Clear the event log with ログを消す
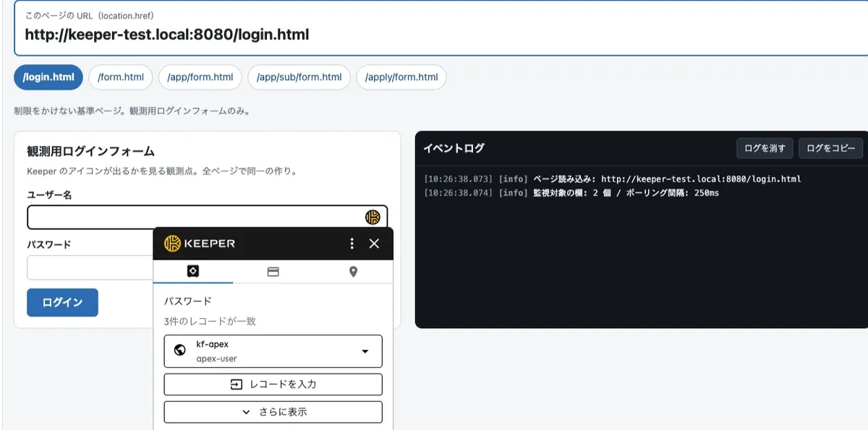The width and height of the screenshot is (868, 430). (765, 148)
